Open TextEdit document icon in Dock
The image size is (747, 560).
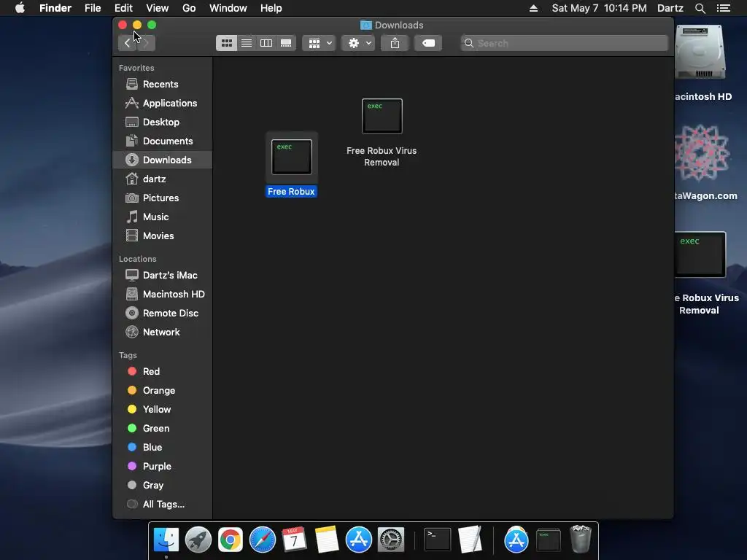point(470,540)
